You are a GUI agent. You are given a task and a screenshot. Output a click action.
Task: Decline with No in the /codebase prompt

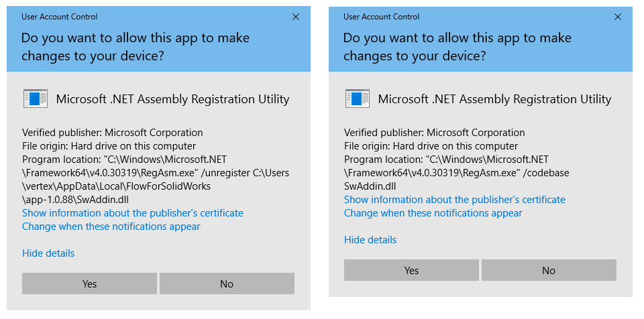pos(549,271)
